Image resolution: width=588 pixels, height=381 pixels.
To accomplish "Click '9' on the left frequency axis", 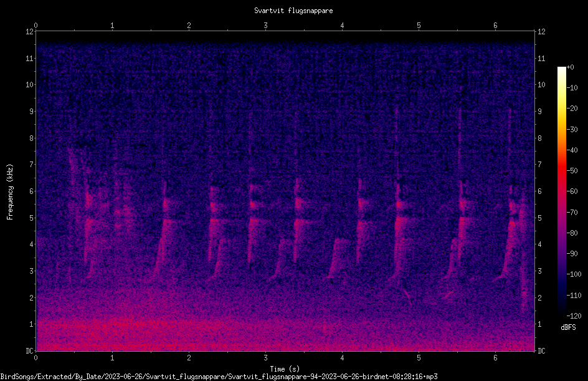I will (x=32, y=112).
